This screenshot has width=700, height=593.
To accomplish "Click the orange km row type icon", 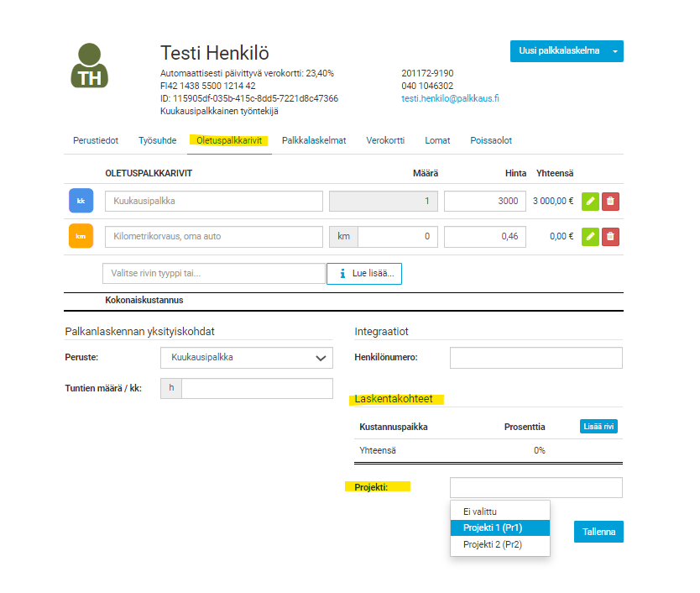I will click(x=81, y=236).
